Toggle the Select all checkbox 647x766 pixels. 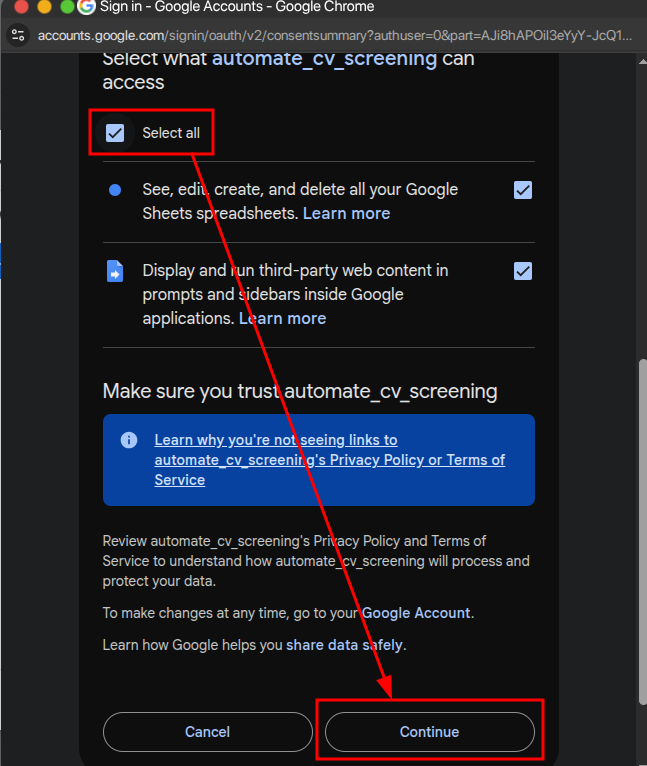[x=115, y=133]
